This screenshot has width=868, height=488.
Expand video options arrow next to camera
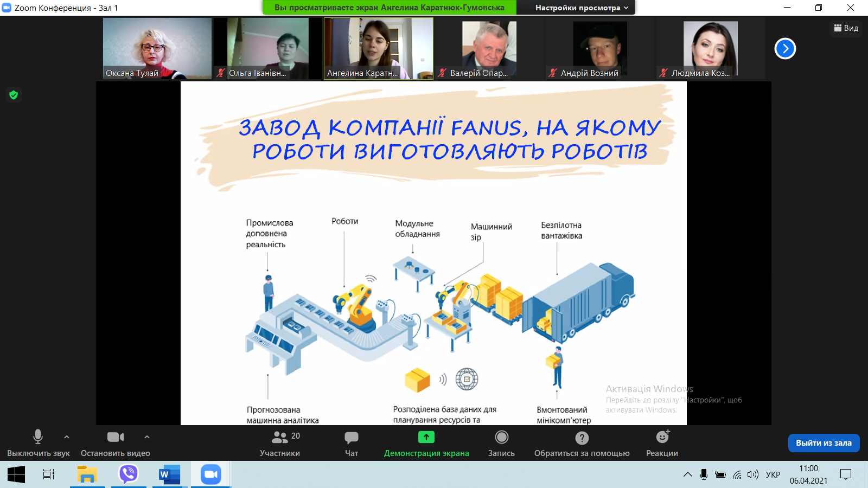point(147,437)
